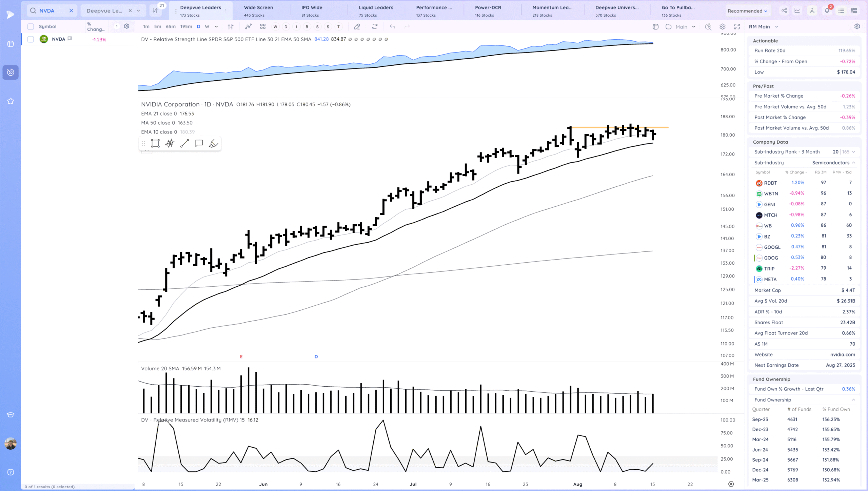
Task: Open RM Main panel settings gear
Action: point(857,26)
